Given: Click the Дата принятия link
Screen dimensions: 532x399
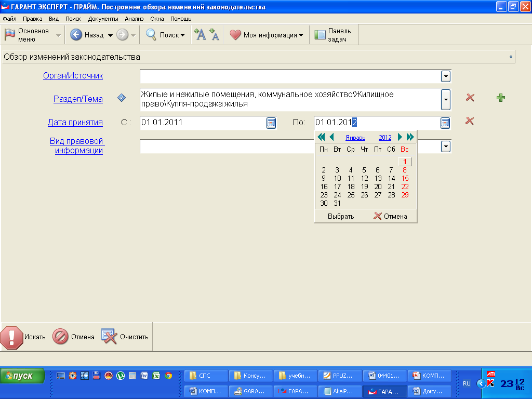Looking at the screenshot, I should (75, 123).
